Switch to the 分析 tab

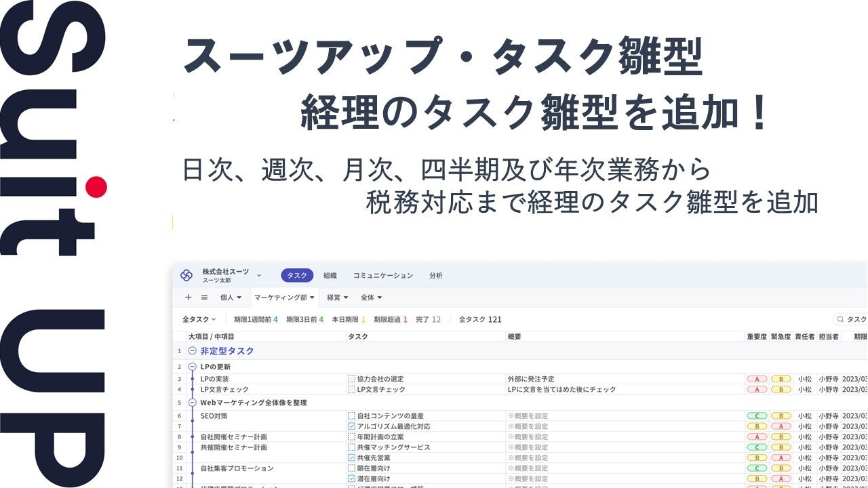coord(436,275)
